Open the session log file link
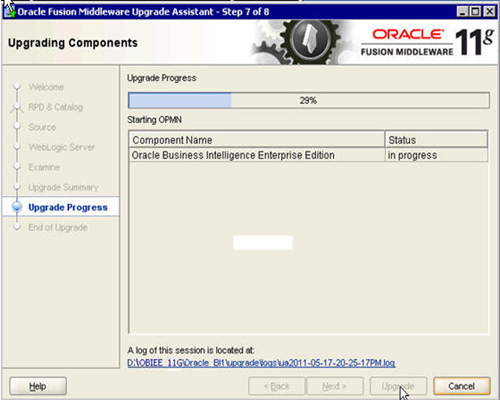Viewport: 500px width, 400px height. (261, 363)
